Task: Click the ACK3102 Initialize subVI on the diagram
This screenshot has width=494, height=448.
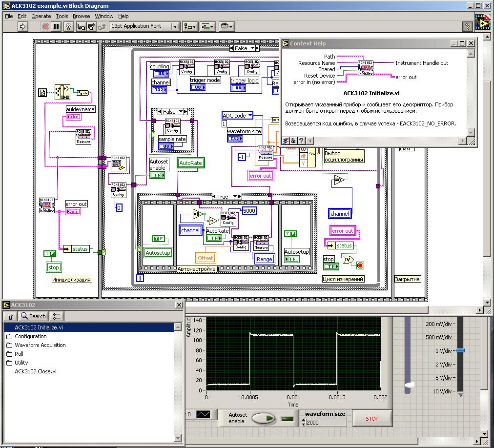Action: (47, 205)
